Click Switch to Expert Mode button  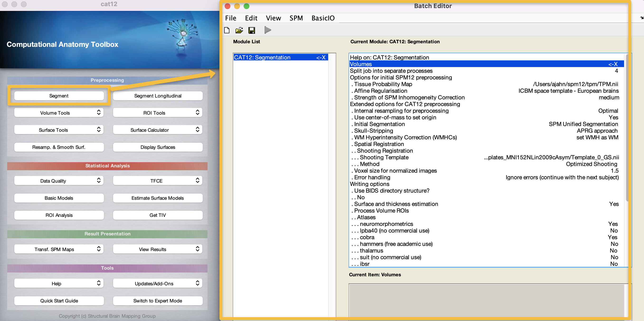click(x=158, y=301)
